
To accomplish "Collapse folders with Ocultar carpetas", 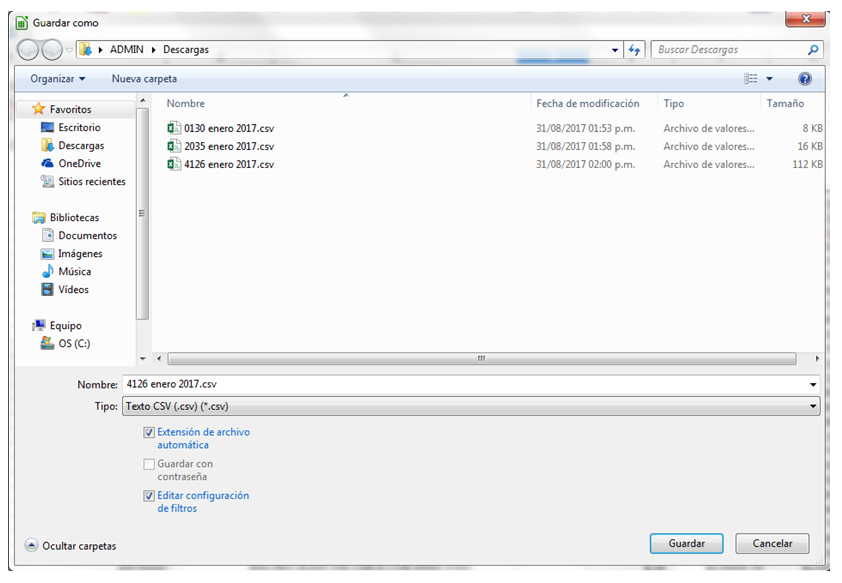I will coord(70,546).
